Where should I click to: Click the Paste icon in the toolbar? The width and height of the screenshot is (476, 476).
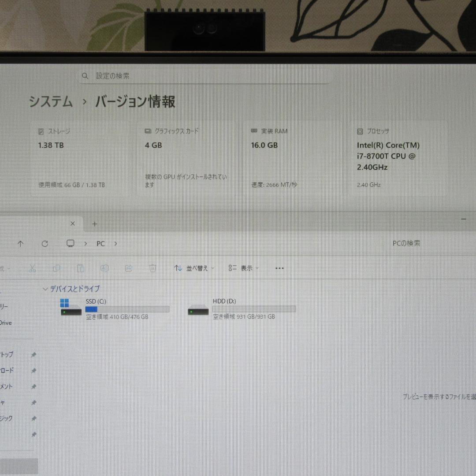pyautogui.click(x=81, y=268)
